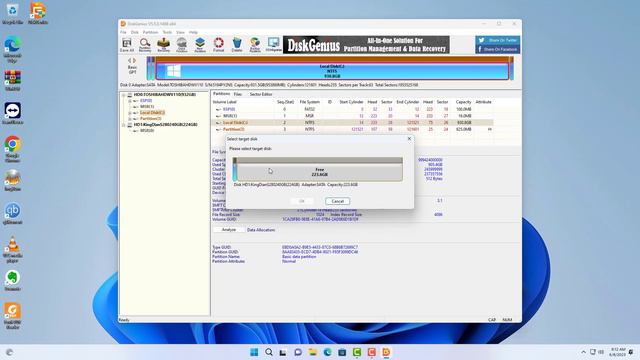Select MSR(0) under the HD1 disk
The image size is (640, 360).
(x=147, y=131)
